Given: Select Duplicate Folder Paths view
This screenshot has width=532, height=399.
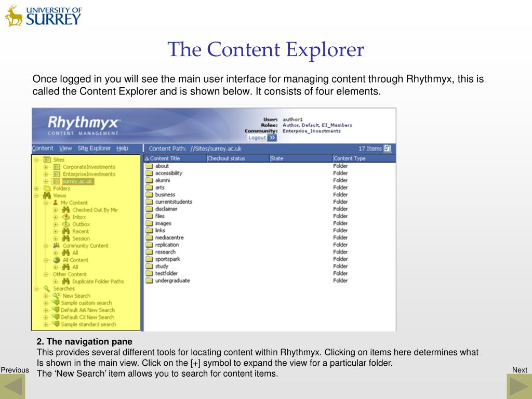Looking at the screenshot, I should coord(98,281).
